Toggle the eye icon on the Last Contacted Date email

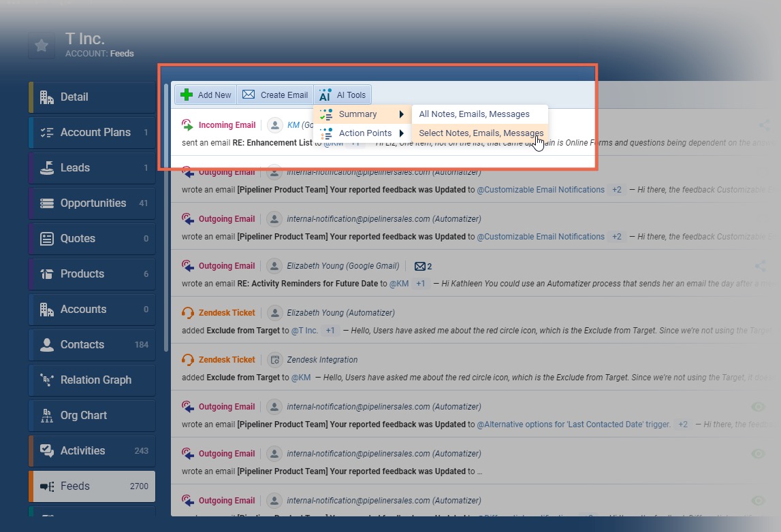coord(758,407)
